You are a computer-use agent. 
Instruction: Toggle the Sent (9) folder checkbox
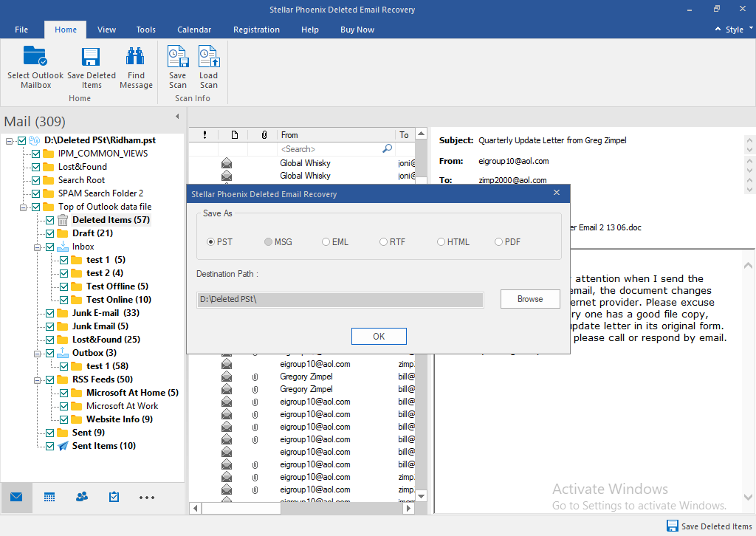[49, 433]
